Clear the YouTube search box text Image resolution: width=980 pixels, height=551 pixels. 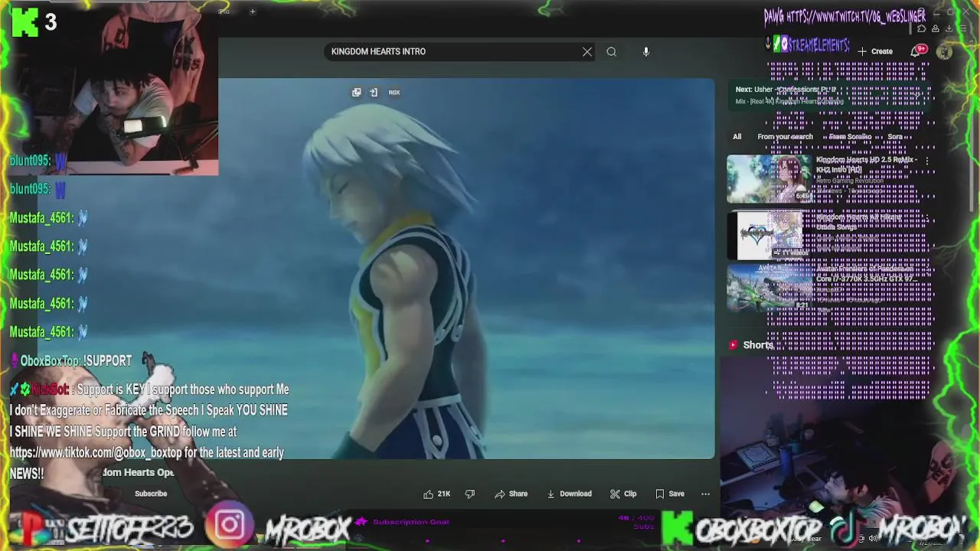[x=587, y=51]
